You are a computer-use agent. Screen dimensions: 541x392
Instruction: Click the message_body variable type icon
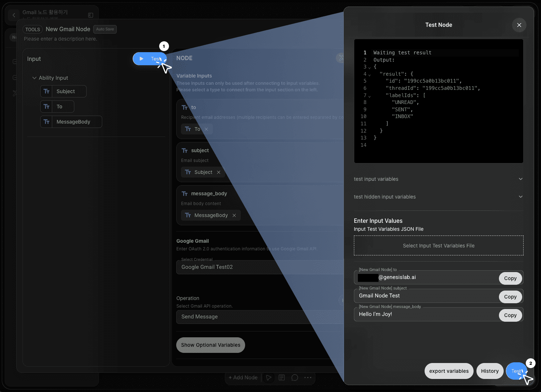tap(185, 194)
